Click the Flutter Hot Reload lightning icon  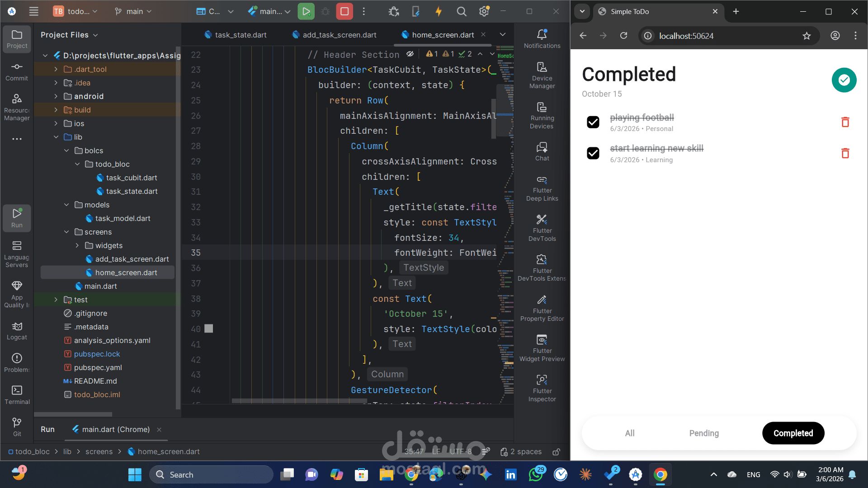tap(438, 11)
